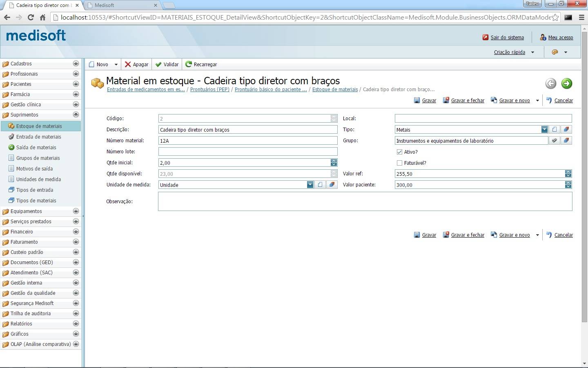The image size is (588, 368).
Task: Open the Novo dropdown arrow
Action: (x=116, y=65)
